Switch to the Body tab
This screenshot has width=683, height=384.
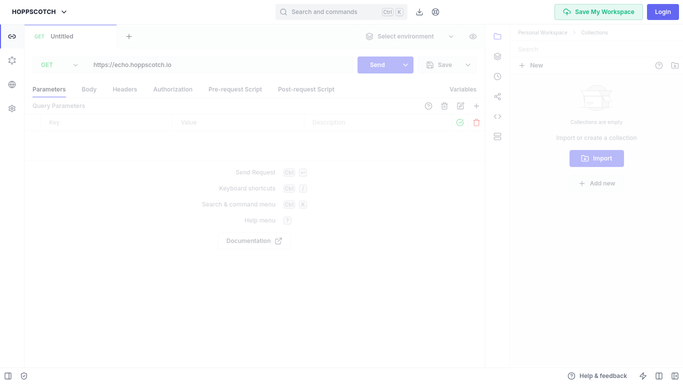tap(89, 89)
